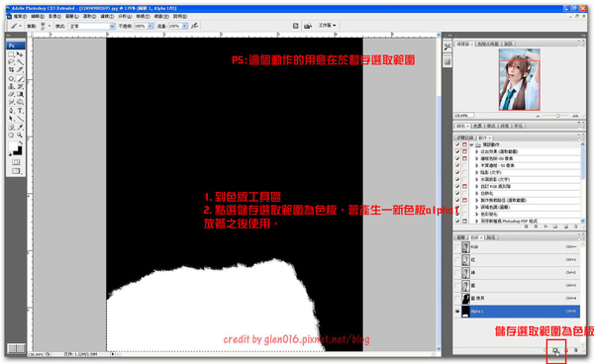This screenshot has height=364, width=594.
Task: Expand the 木質邊框 - 50 像素 action
Action: (477, 165)
